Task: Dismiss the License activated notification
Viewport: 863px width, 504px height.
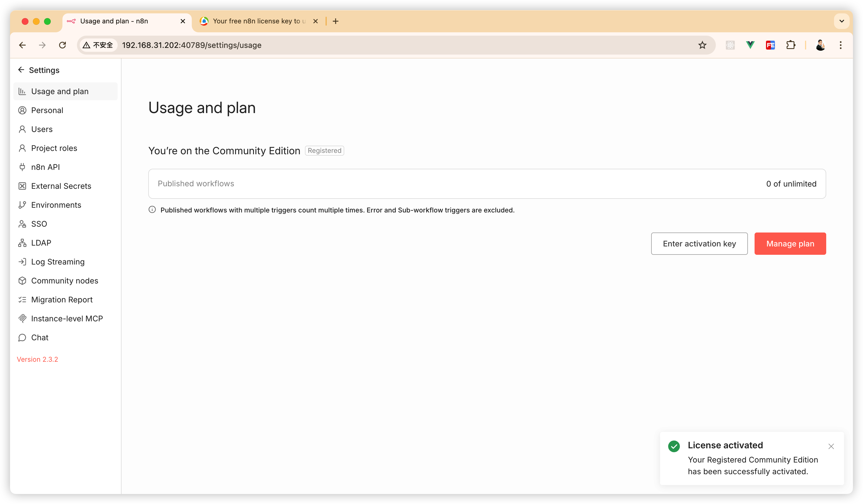Action: (x=831, y=446)
